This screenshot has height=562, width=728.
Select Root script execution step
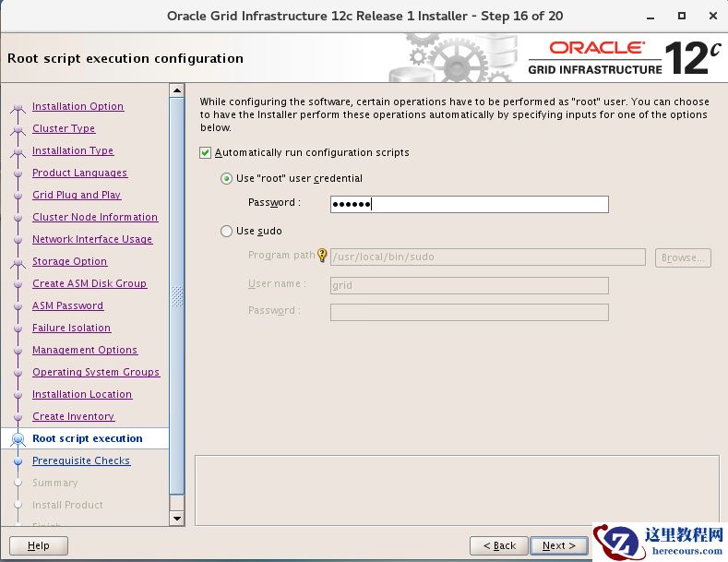point(88,438)
